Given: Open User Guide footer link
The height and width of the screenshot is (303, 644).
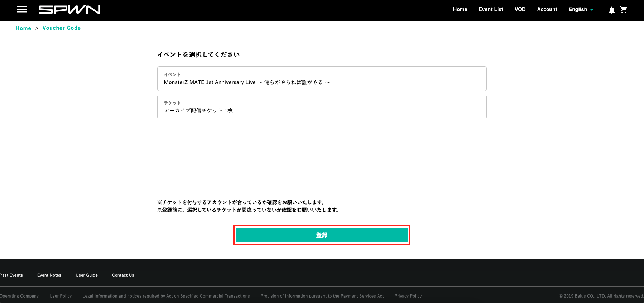Looking at the screenshot, I should (87, 275).
